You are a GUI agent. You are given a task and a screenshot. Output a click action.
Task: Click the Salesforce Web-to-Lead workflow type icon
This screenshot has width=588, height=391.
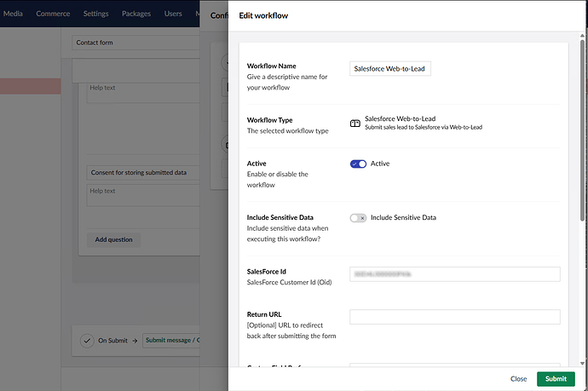355,124
